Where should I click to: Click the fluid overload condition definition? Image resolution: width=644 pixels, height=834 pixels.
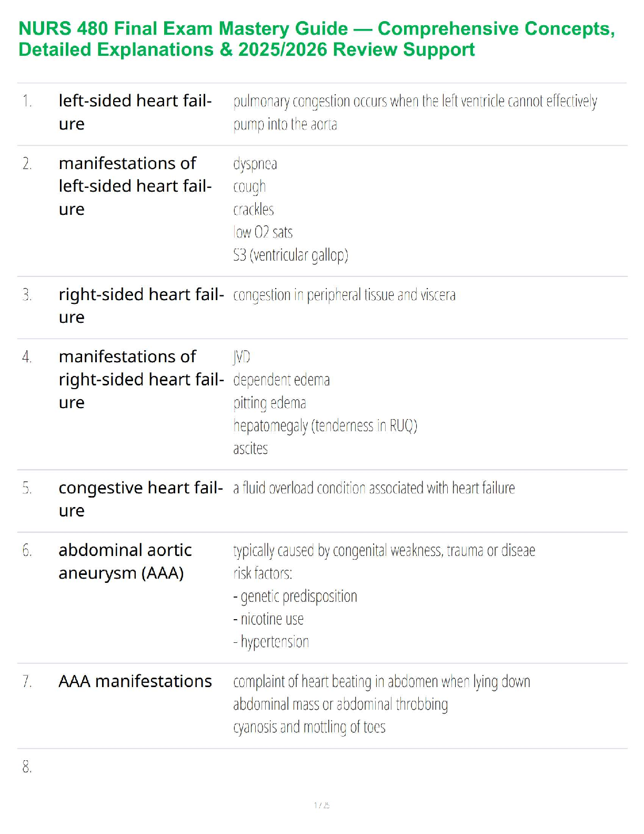tap(374, 488)
